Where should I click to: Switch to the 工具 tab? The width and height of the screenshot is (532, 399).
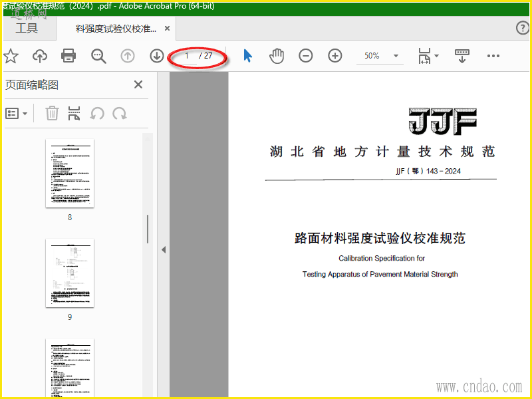(27, 28)
